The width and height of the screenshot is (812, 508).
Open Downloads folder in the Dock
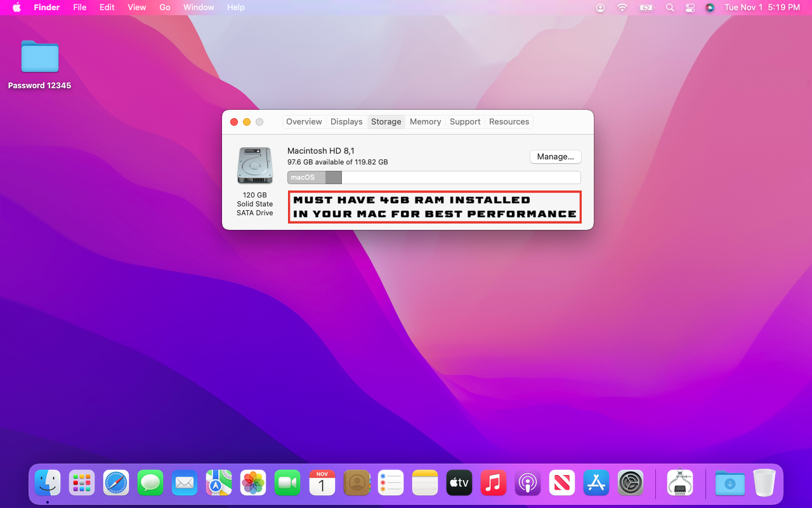730,483
